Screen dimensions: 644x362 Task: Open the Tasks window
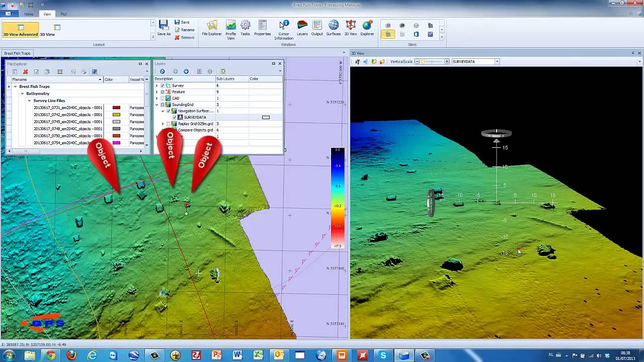pos(245,28)
